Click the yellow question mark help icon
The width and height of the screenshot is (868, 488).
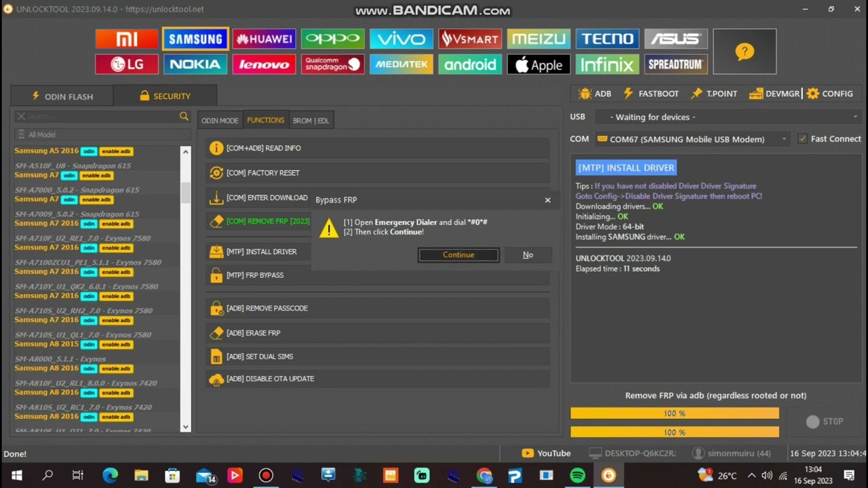(x=745, y=52)
